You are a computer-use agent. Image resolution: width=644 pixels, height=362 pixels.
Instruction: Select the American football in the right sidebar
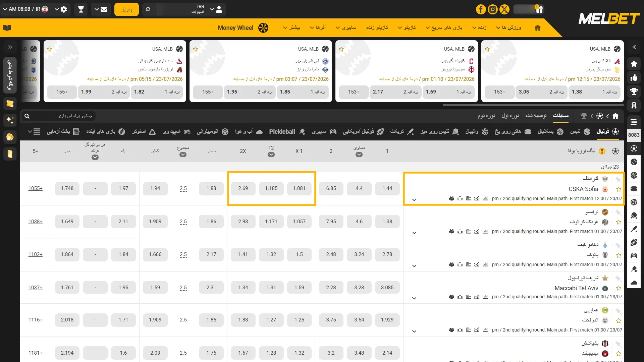tap(634, 242)
